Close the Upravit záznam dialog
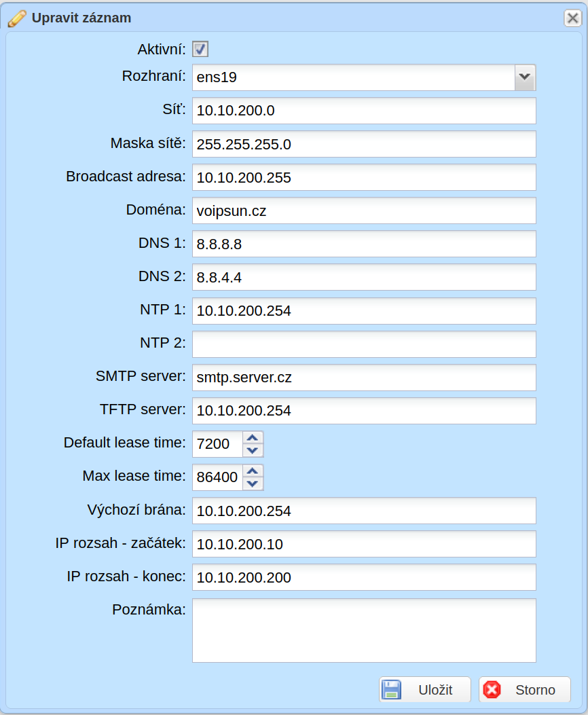This screenshot has width=588, height=715. 572,18
